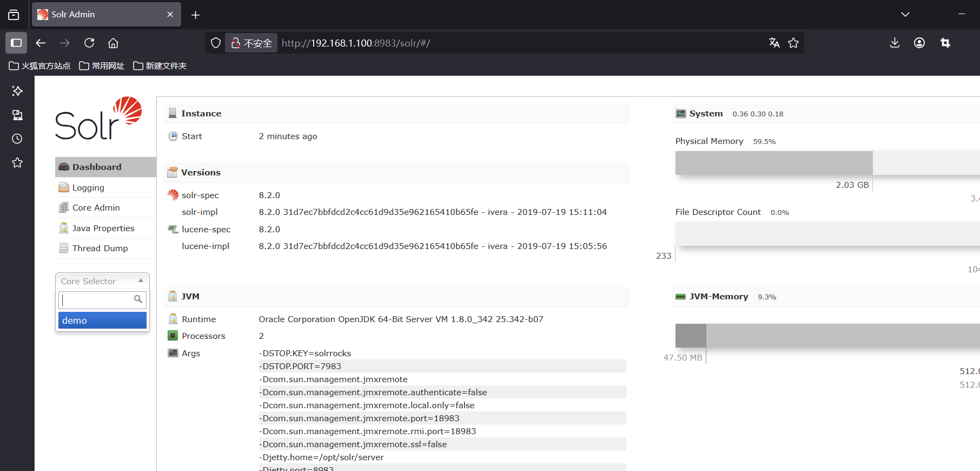Click the File Descriptor Count bar

pyautogui.click(x=827, y=234)
